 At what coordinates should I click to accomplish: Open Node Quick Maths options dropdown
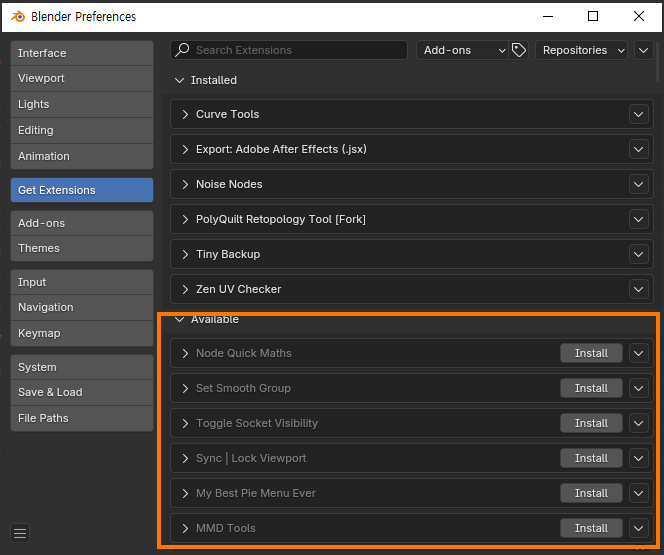[639, 353]
